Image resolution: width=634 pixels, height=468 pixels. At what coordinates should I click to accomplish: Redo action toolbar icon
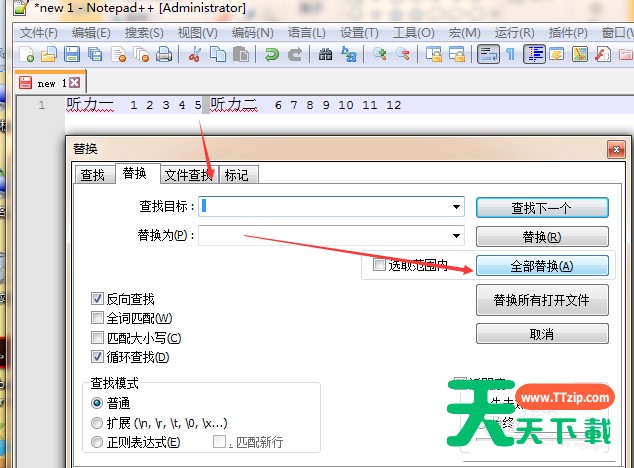click(295, 54)
